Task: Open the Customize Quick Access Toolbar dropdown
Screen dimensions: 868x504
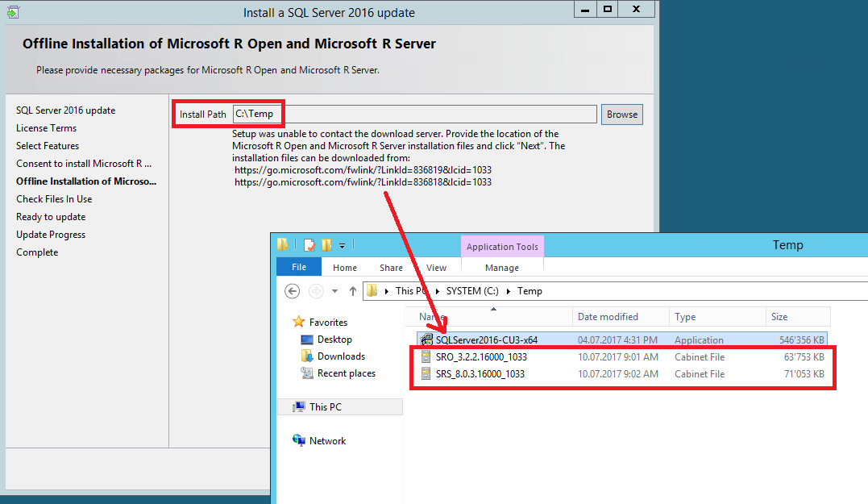Action: click(x=342, y=245)
